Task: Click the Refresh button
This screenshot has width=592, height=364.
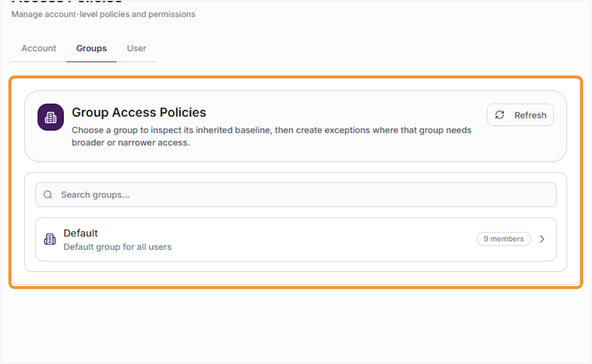Action: click(x=520, y=115)
